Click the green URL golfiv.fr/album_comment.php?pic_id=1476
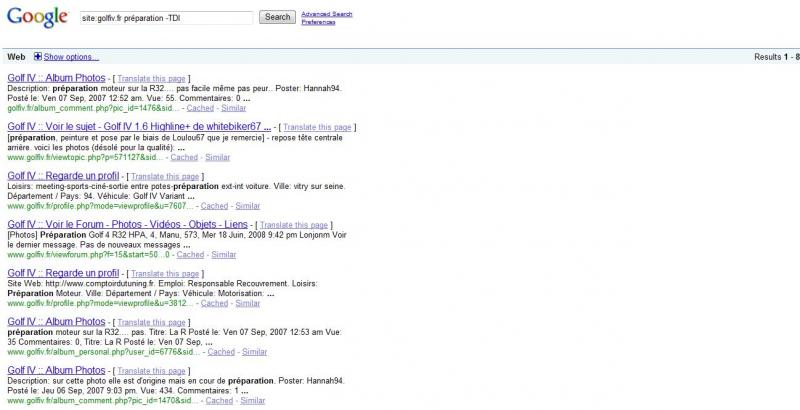 93,108
